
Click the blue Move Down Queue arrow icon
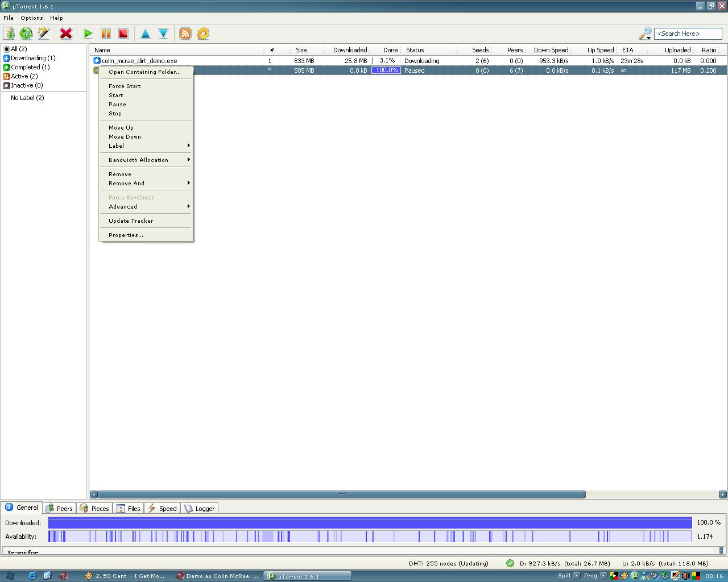pos(163,34)
